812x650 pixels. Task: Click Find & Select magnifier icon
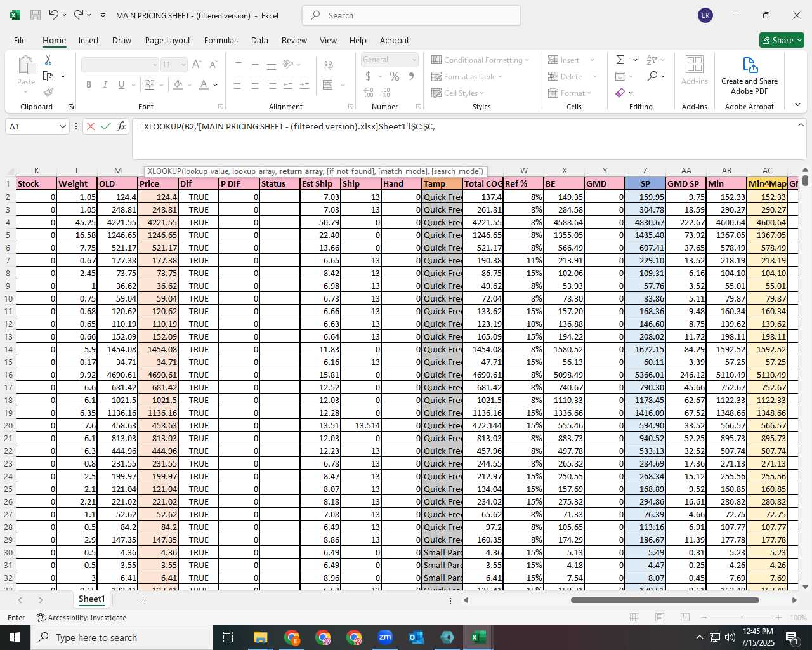652,76
